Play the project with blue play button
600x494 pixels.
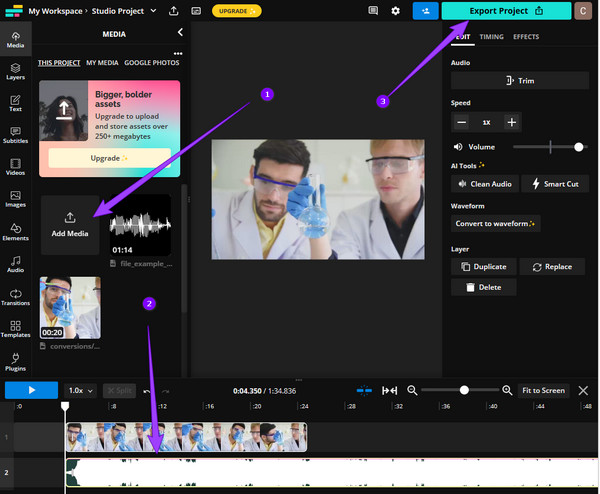(x=31, y=390)
